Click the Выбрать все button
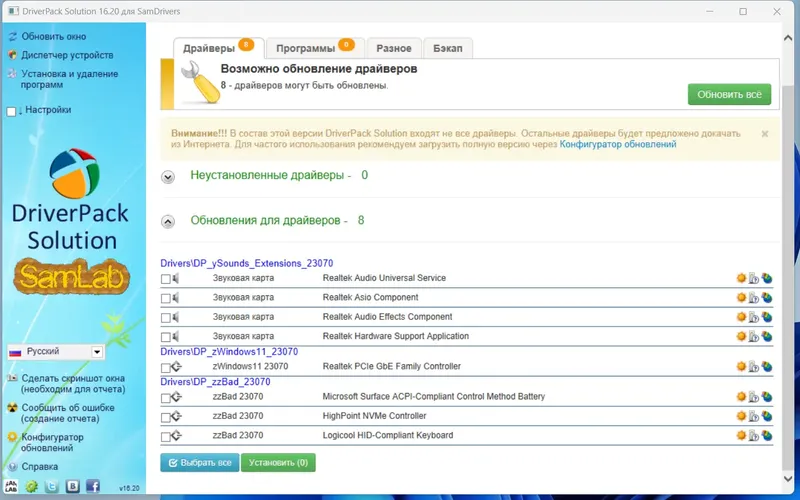 click(199, 463)
